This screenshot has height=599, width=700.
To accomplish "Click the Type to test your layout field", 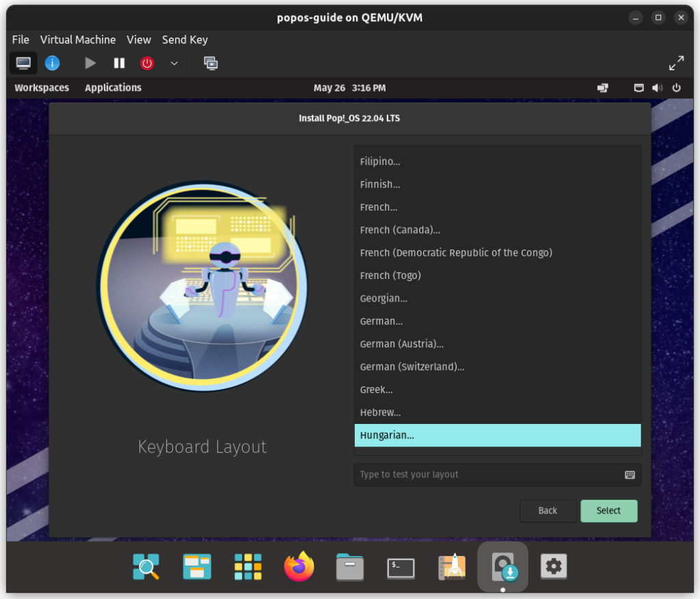I will tap(498, 475).
